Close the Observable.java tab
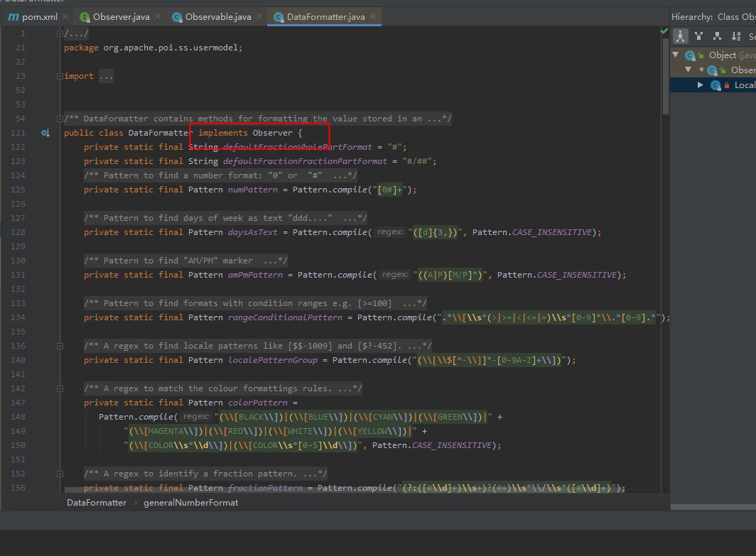 click(x=259, y=17)
